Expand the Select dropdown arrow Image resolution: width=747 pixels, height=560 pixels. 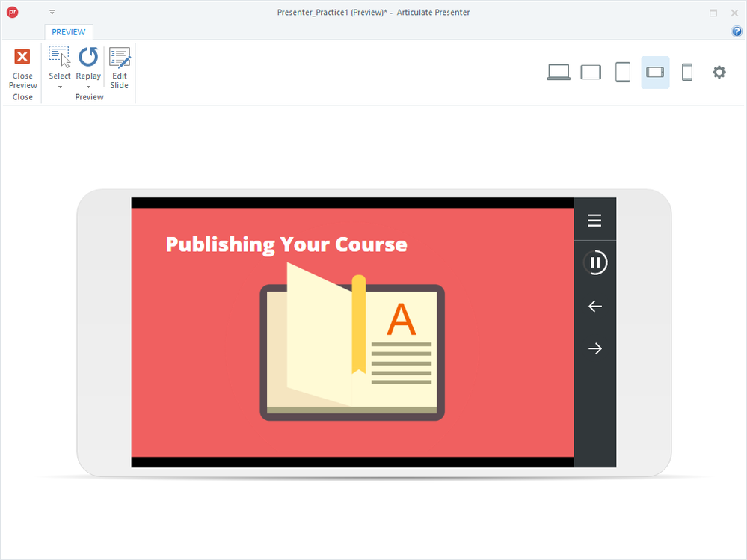tap(60, 87)
